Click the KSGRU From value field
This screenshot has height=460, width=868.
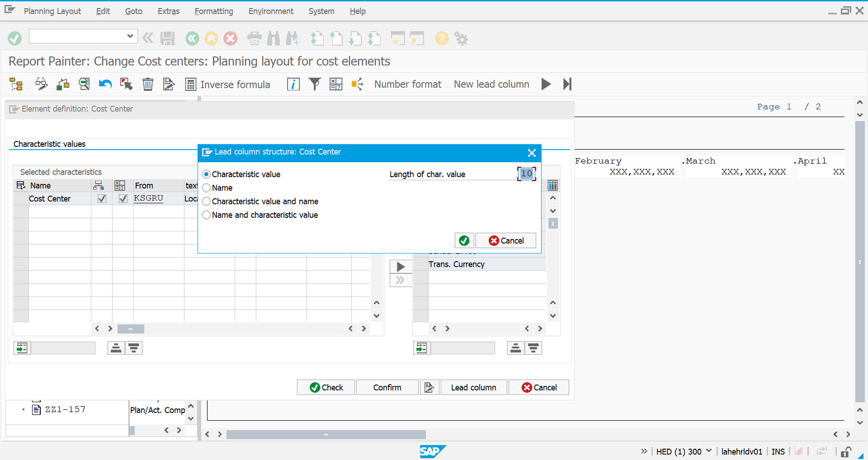click(158, 198)
